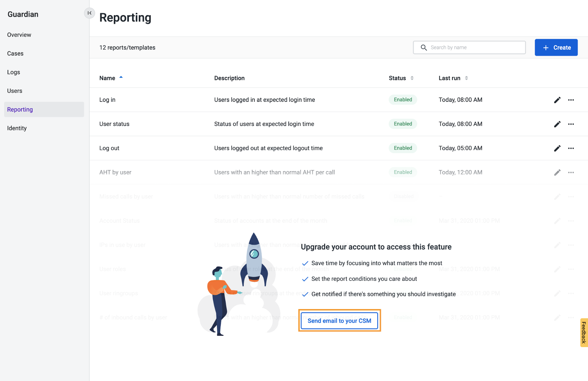
Task: Click the Send email to your CSM button
Action: (x=339, y=321)
